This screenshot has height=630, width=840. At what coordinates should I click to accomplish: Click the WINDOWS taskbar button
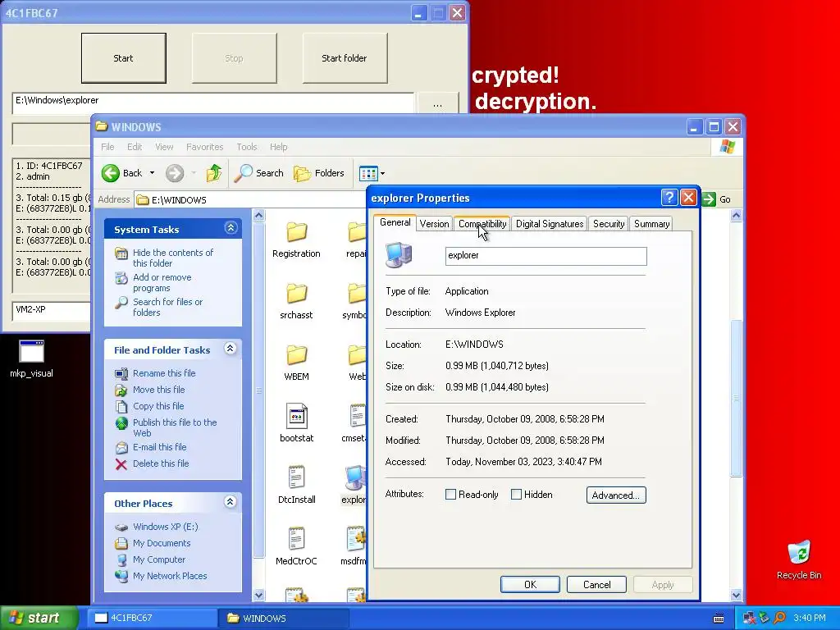tap(284, 619)
